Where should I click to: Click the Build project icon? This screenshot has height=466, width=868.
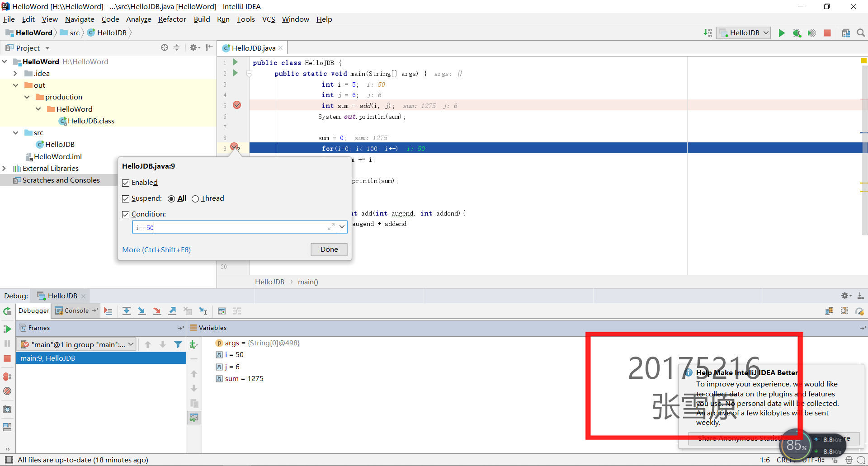(x=708, y=33)
